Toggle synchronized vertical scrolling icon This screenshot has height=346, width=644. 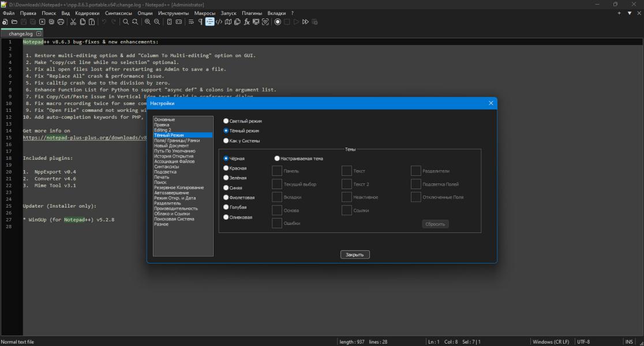coord(169,22)
